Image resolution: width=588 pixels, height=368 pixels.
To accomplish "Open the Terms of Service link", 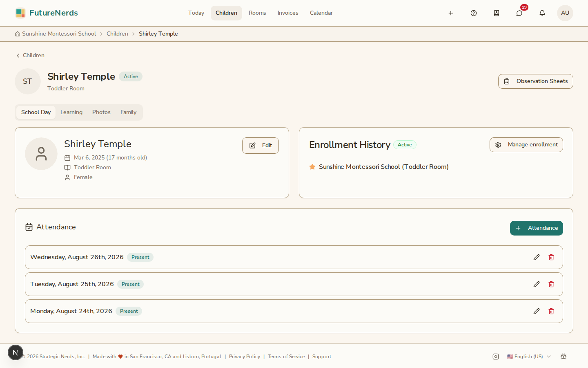I will click(x=286, y=357).
